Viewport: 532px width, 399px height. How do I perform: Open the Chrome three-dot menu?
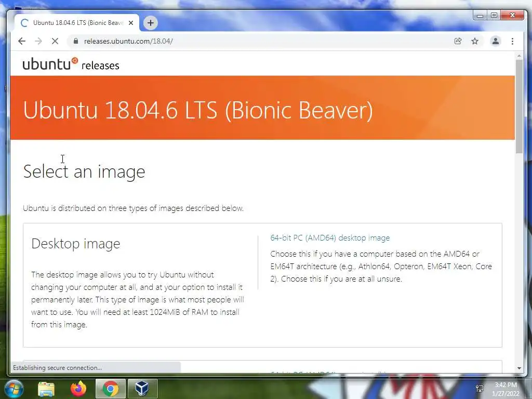[x=512, y=41]
